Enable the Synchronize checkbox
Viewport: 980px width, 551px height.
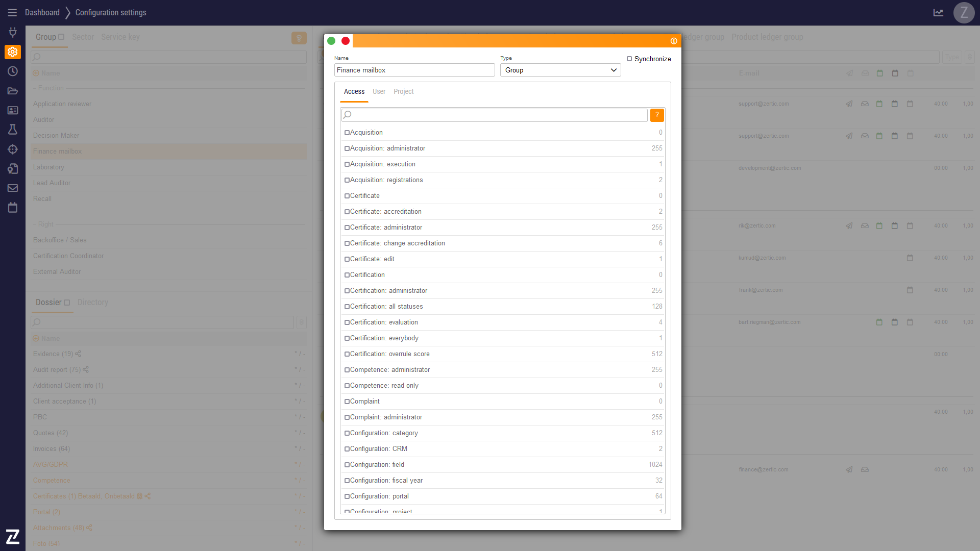[x=629, y=59]
